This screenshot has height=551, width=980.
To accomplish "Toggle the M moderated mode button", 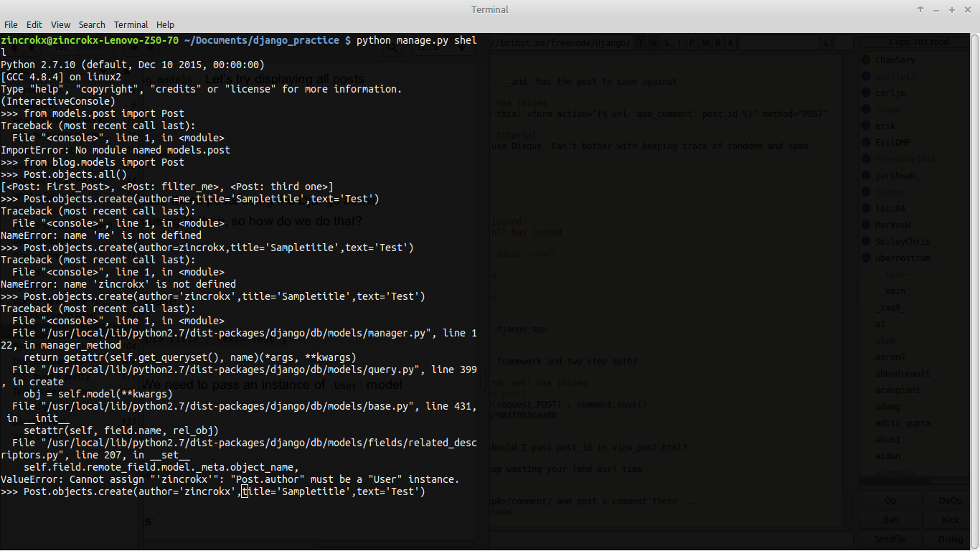I will point(705,43).
